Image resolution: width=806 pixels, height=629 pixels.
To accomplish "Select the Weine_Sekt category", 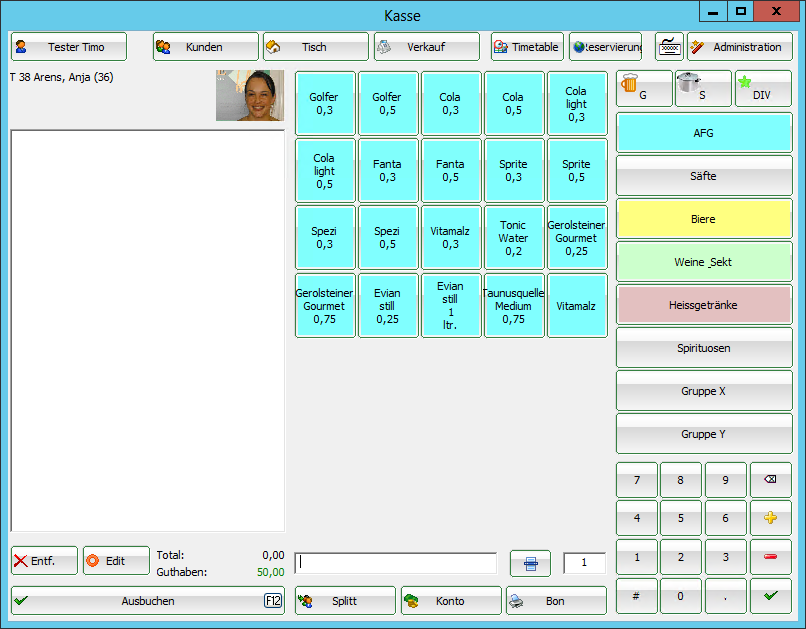I will click(x=704, y=262).
